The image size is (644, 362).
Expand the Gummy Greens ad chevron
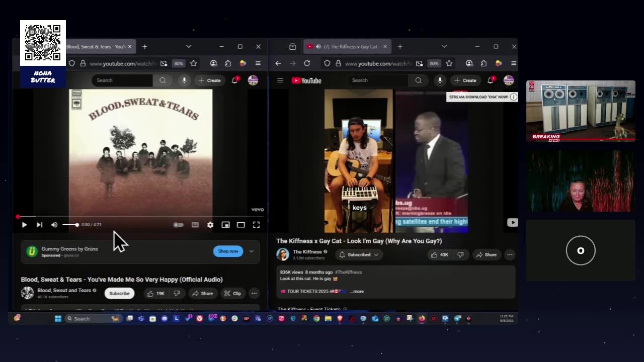251,251
